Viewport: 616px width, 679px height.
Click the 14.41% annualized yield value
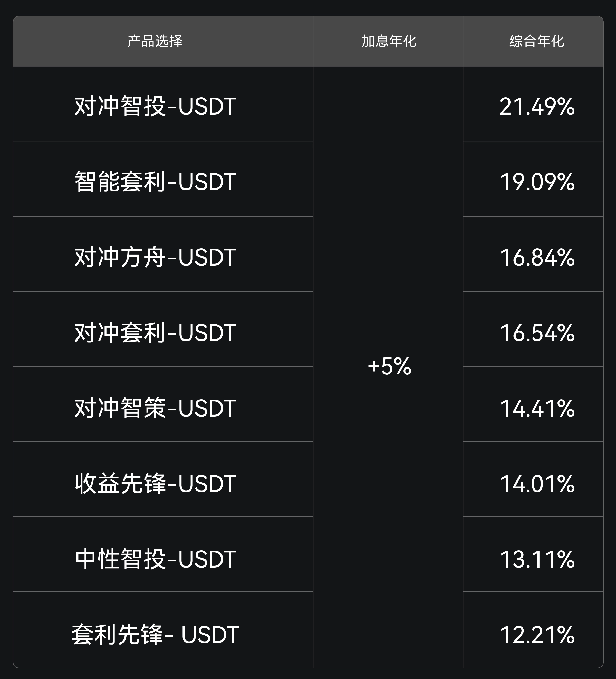pos(537,408)
